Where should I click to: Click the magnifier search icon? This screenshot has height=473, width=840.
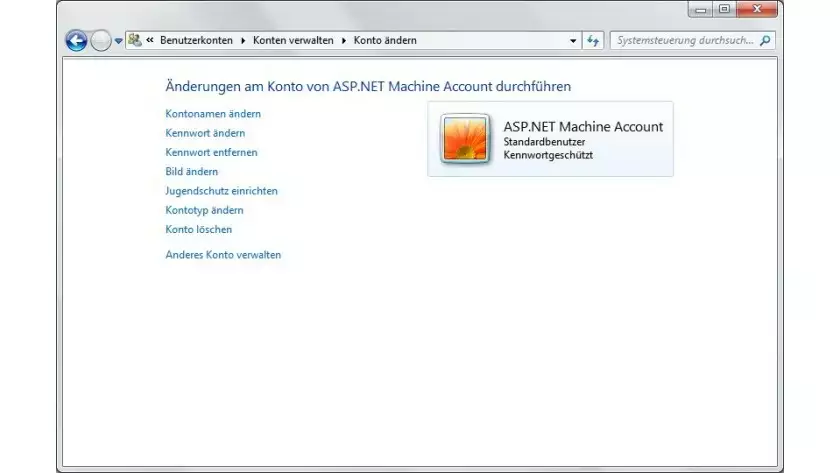766,41
